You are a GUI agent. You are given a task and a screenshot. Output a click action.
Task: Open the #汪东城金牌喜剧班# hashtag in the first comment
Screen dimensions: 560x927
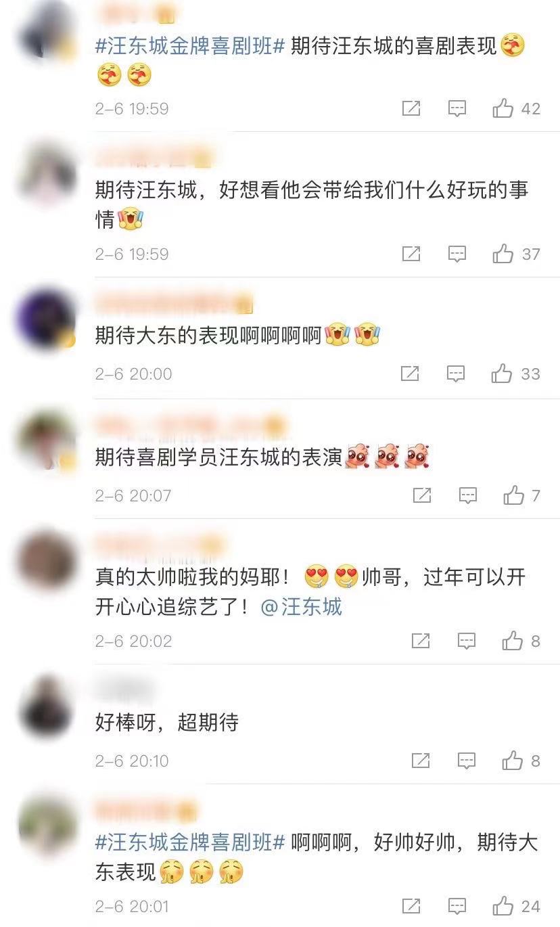[x=190, y=47]
